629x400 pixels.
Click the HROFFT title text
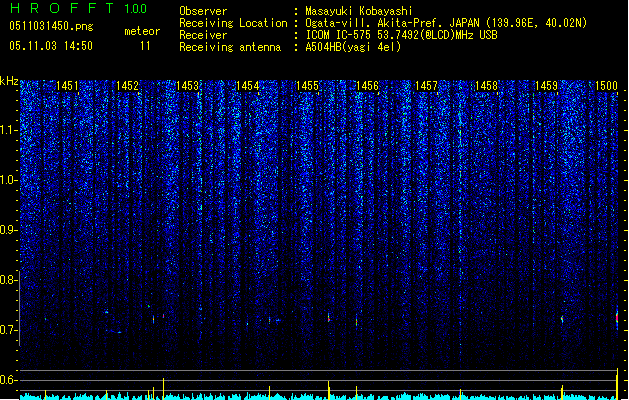tap(61, 8)
